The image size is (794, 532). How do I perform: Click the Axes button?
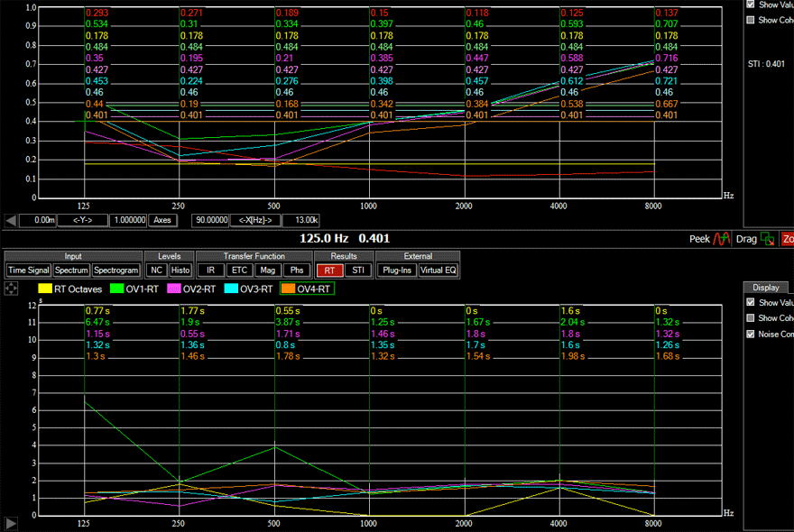point(162,220)
